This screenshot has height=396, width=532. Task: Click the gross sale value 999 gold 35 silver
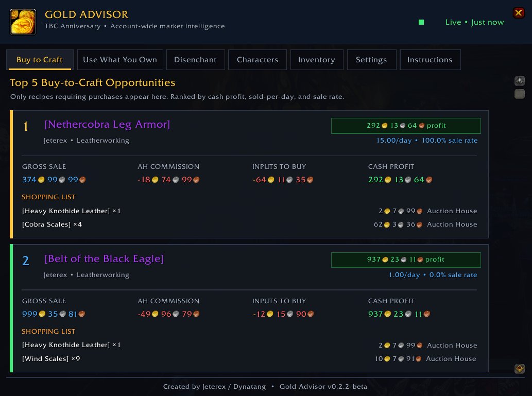(54, 314)
